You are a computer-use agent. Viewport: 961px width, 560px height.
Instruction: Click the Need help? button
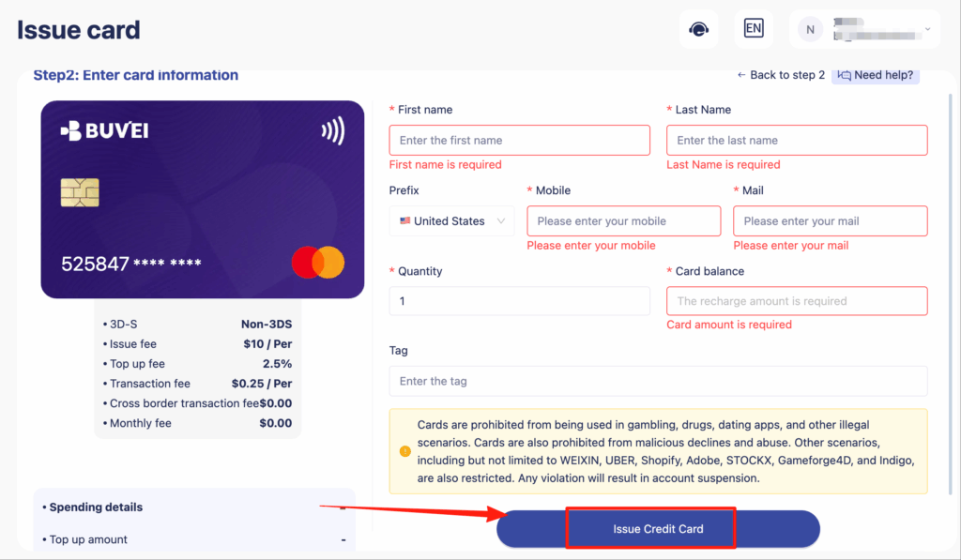click(876, 75)
